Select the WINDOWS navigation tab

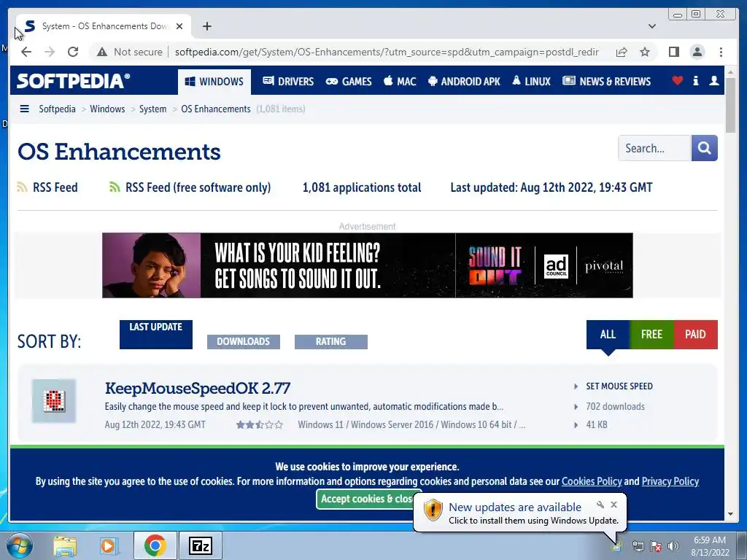click(x=214, y=82)
